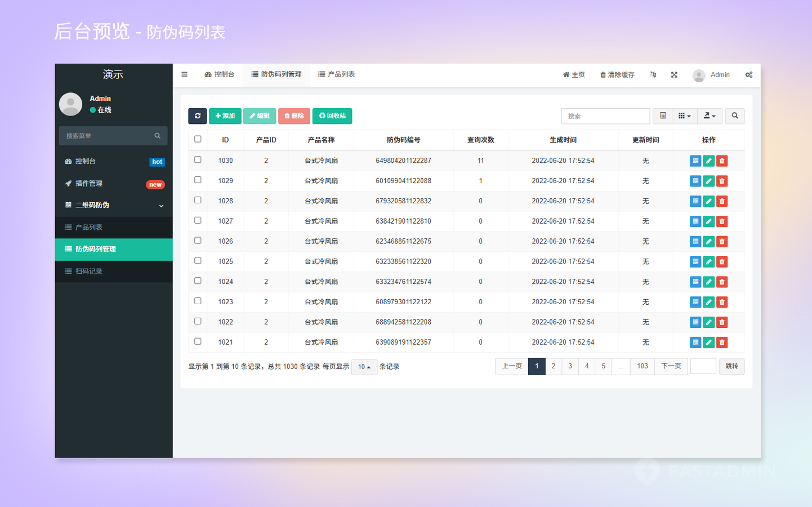Click the red delete icon for ID 1030
Image resolution: width=812 pixels, height=507 pixels.
click(722, 161)
